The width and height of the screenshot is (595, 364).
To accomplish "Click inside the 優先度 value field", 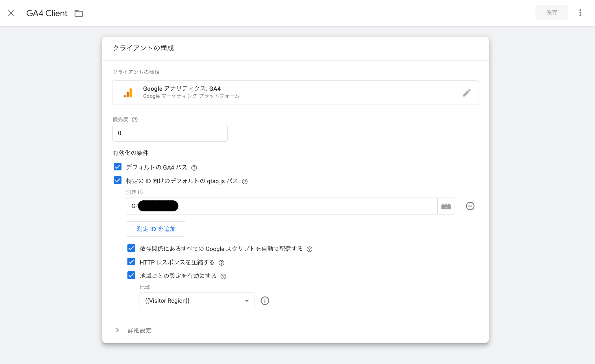I will pyautogui.click(x=170, y=133).
